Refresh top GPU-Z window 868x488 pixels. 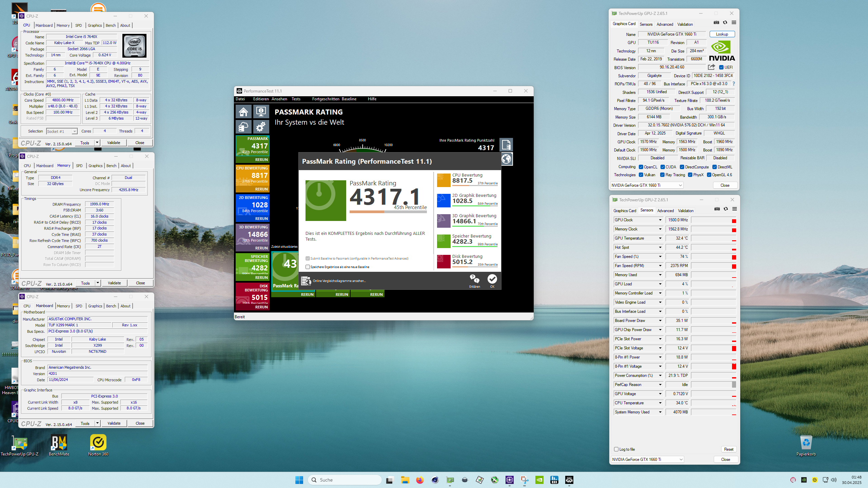tap(725, 23)
